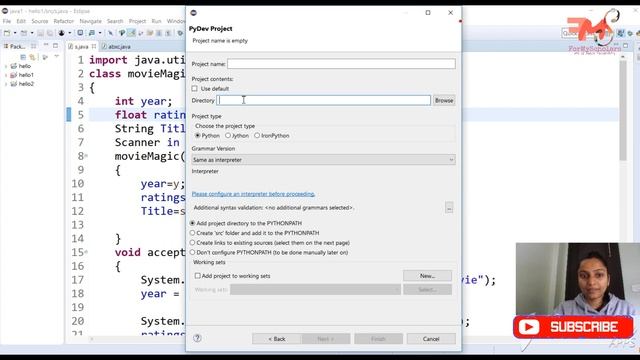Enable the Use default checkbox
640x360 pixels.
pyautogui.click(x=195, y=89)
